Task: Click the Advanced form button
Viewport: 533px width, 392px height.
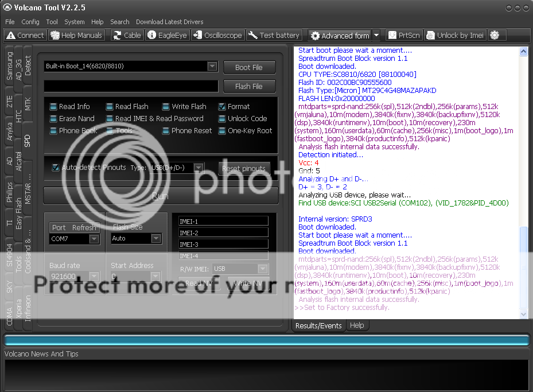Action: (x=340, y=36)
